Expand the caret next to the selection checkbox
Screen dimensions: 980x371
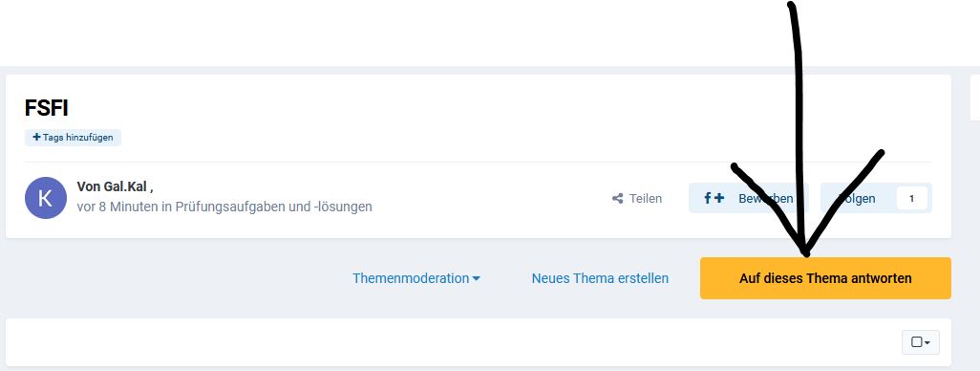(927, 343)
